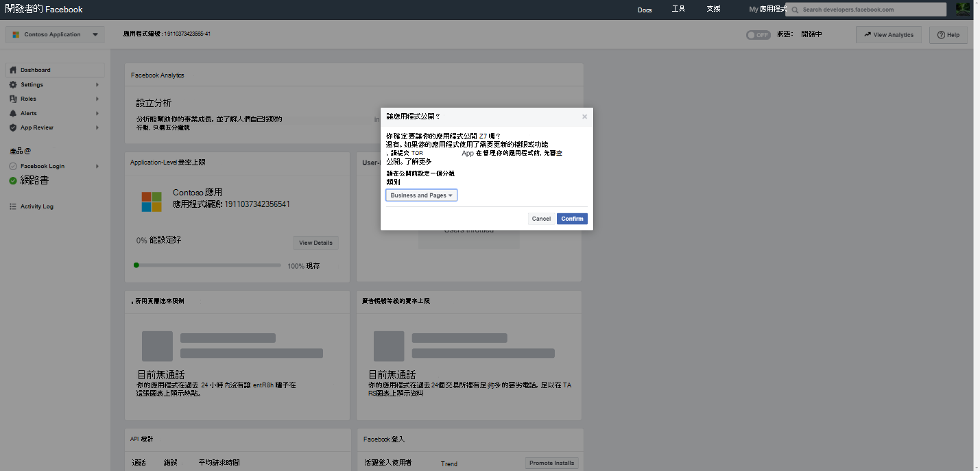
Task: Click the Promote Installs button
Action: [552, 463]
